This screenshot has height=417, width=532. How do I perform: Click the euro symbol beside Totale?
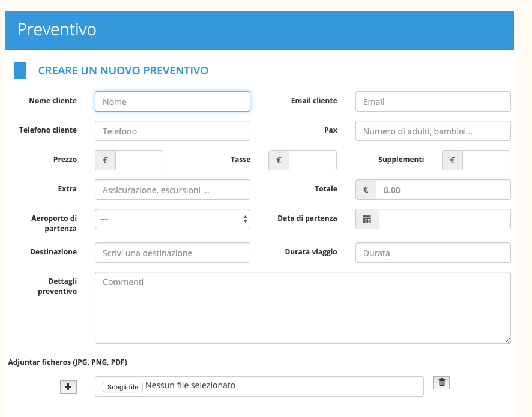[x=366, y=190]
